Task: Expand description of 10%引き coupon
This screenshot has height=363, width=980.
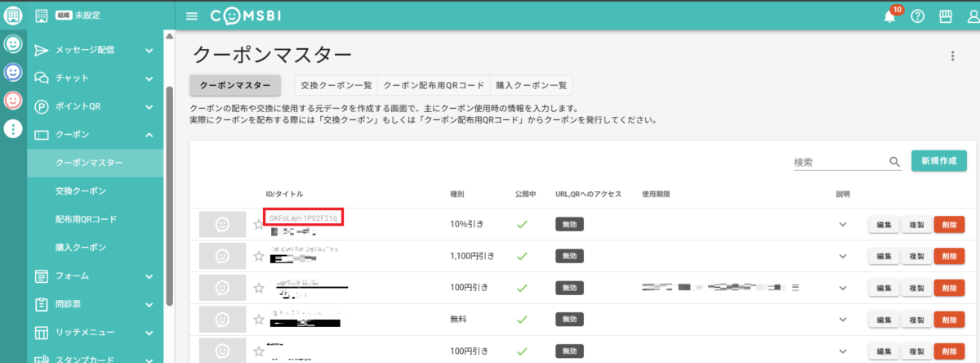Action: pos(843,225)
